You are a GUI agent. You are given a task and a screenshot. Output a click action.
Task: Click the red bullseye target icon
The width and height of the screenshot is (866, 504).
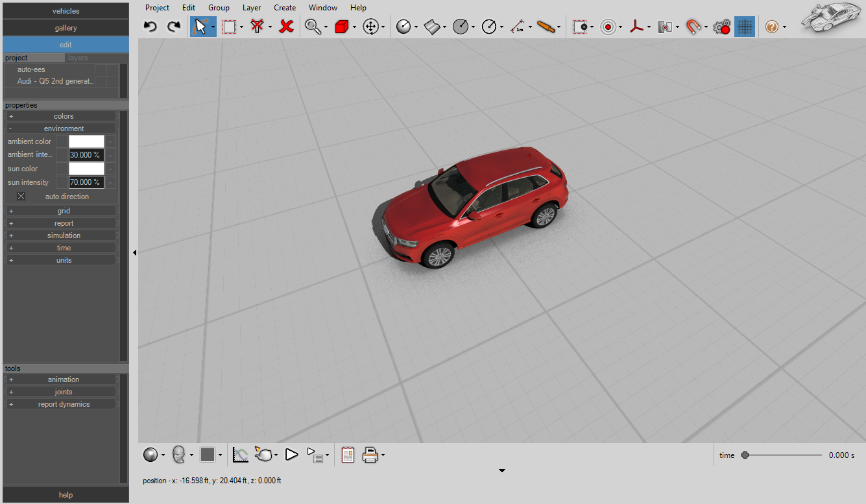point(608,27)
